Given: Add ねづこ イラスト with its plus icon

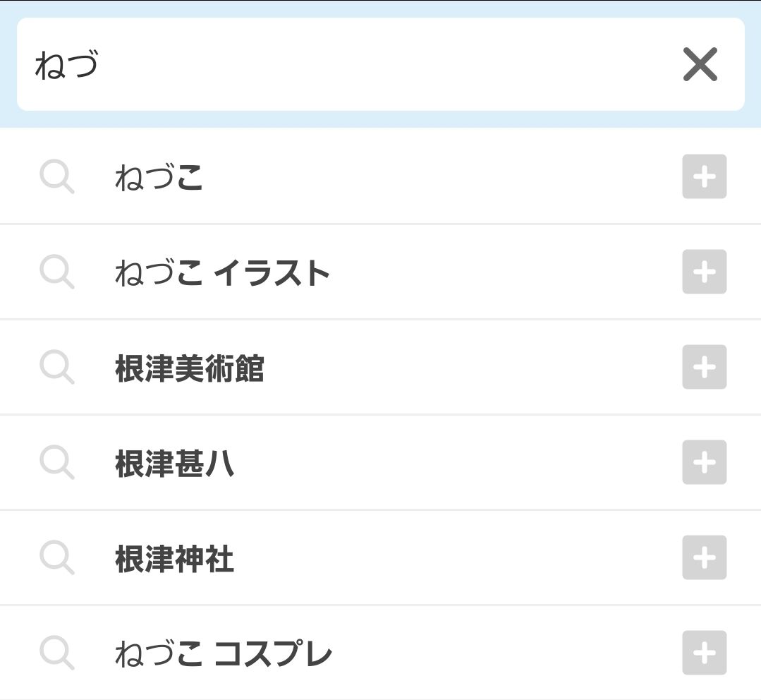Looking at the screenshot, I should click(x=704, y=272).
